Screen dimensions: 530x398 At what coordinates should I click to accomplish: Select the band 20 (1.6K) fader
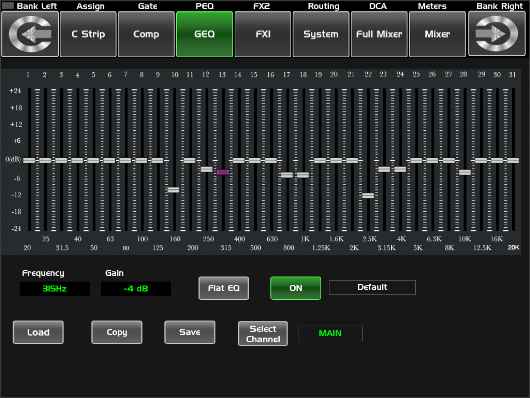click(x=336, y=160)
